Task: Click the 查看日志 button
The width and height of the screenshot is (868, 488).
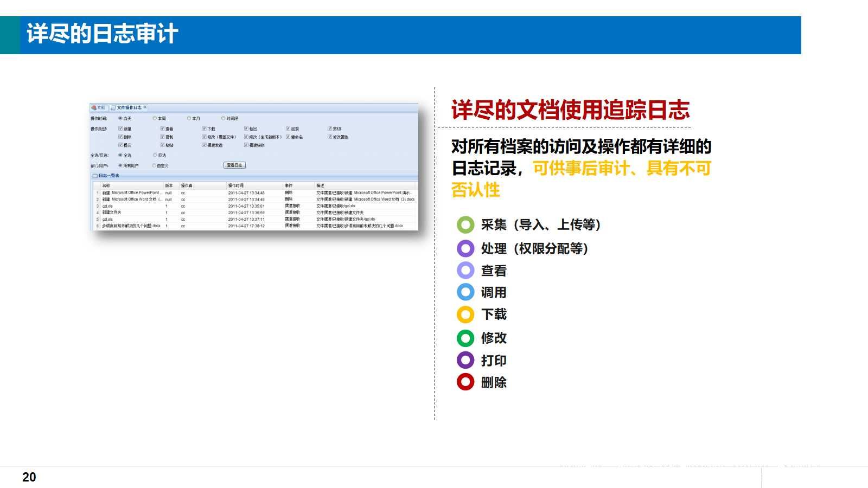Action: pyautogui.click(x=234, y=165)
